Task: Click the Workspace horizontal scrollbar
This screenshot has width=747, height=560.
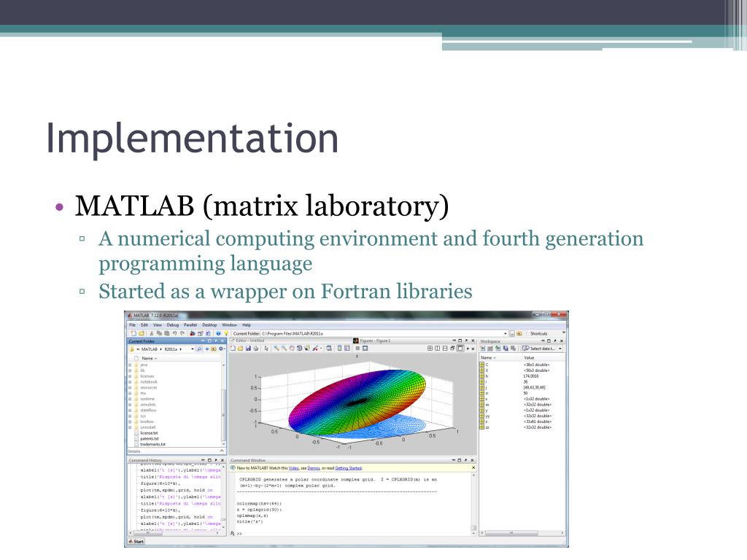Action: (521, 533)
